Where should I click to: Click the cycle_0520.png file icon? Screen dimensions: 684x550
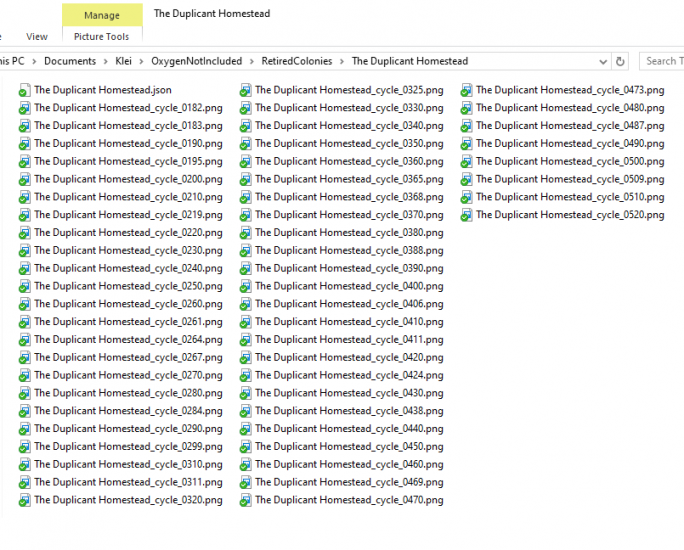click(467, 215)
